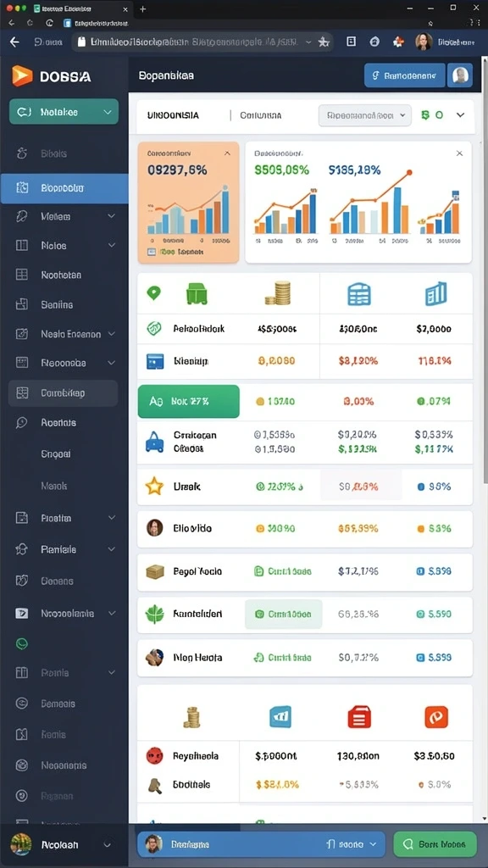Close the orange chart card
This screenshot has width=488, height=868.
click(227, 153)
